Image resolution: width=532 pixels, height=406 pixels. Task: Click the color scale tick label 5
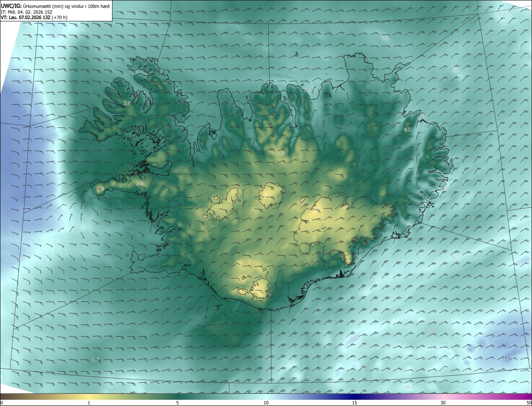coord(177,403)
